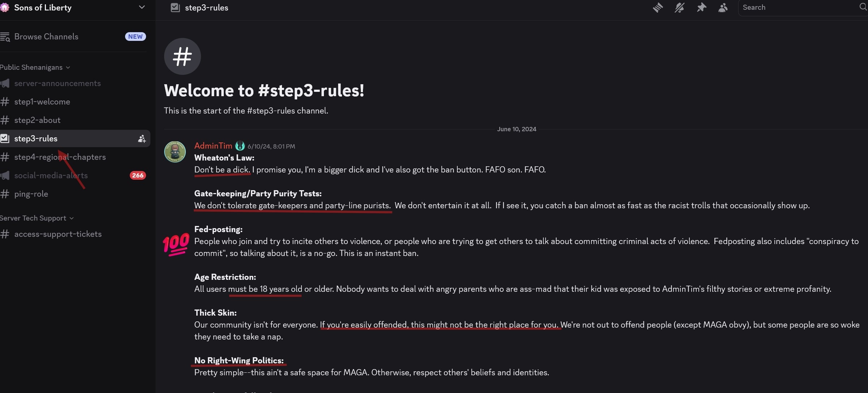This screenshot has height=393, width=868.
Task: Click the AdminTim username link
Action: click(213, 146)
